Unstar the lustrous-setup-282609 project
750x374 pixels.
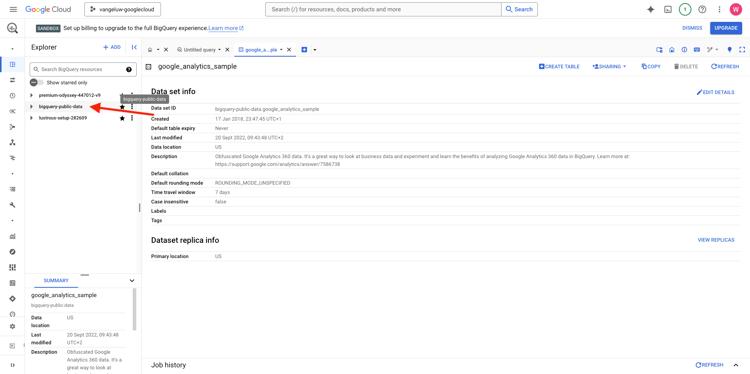tap(122, 118)
